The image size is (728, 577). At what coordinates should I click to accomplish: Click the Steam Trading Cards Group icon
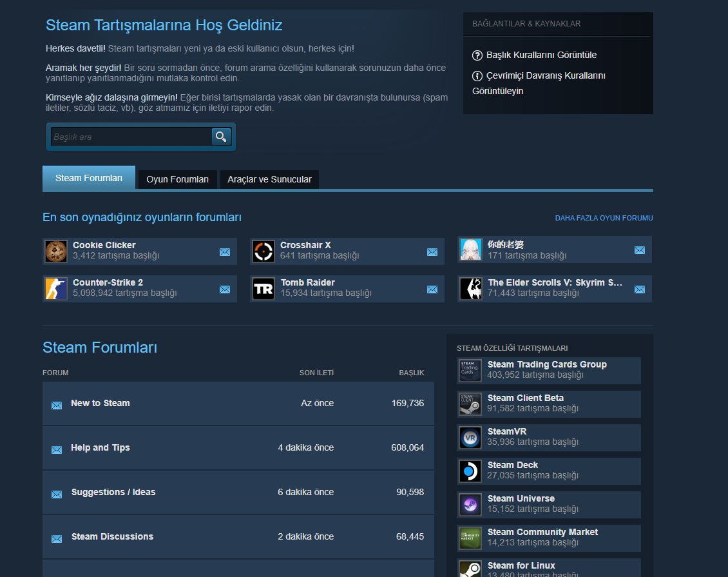(x=470, y=371)
